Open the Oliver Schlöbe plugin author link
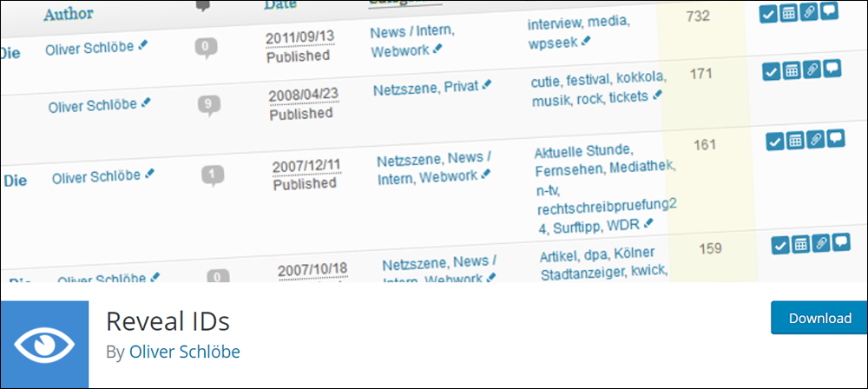868x389 pixels. click(x=185, y=352)
